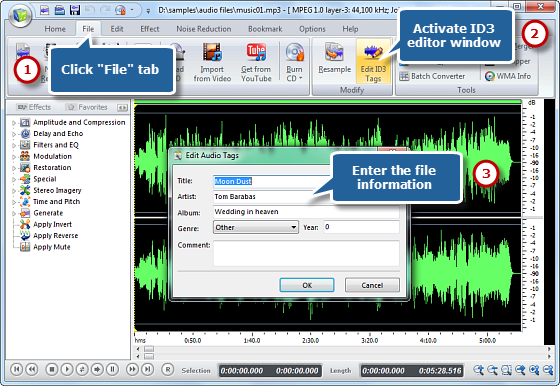Show the Favorites panel tab
Screen dimensions: 560x386
(87, 107)
